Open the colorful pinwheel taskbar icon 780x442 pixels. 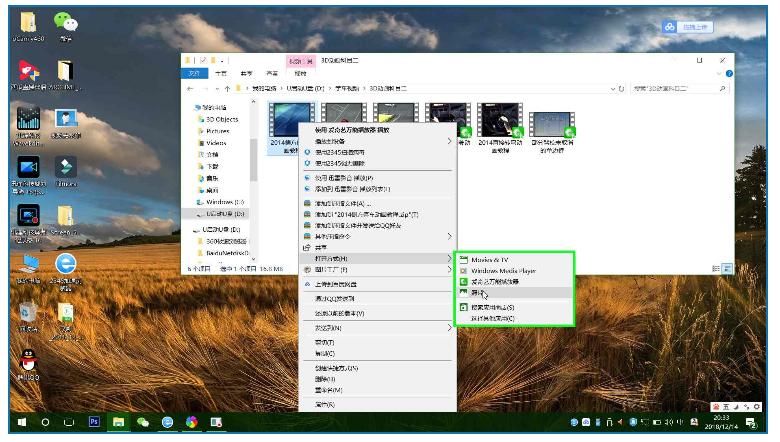[x=192, y=422]
